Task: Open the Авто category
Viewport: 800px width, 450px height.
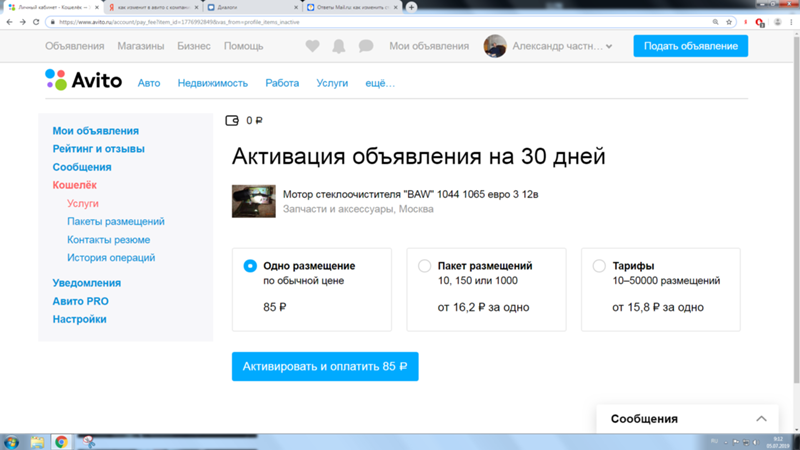Action: coord(149,83)
